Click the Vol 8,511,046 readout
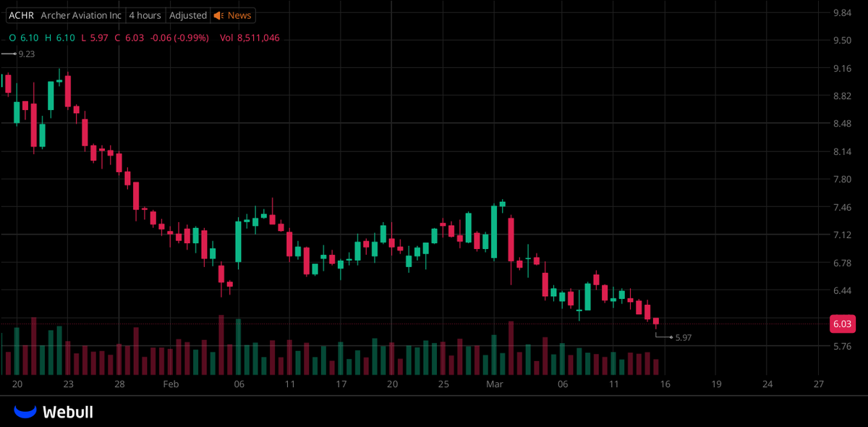Viewport: 868px width, 427px height. [250, 38]
